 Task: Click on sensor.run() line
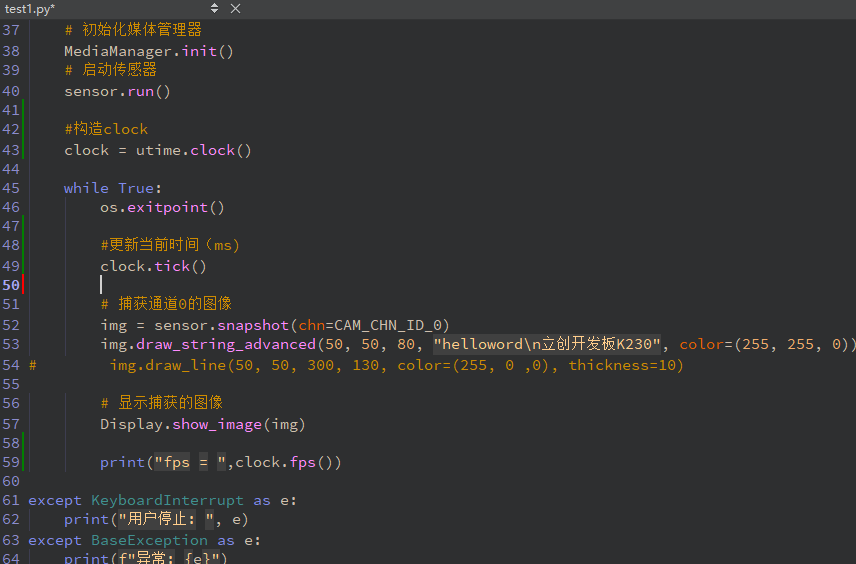point(117,91)
